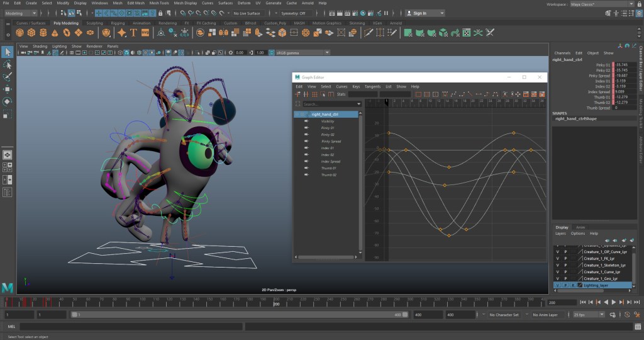Open the Modeling menu set dropdown

point(21,13)
